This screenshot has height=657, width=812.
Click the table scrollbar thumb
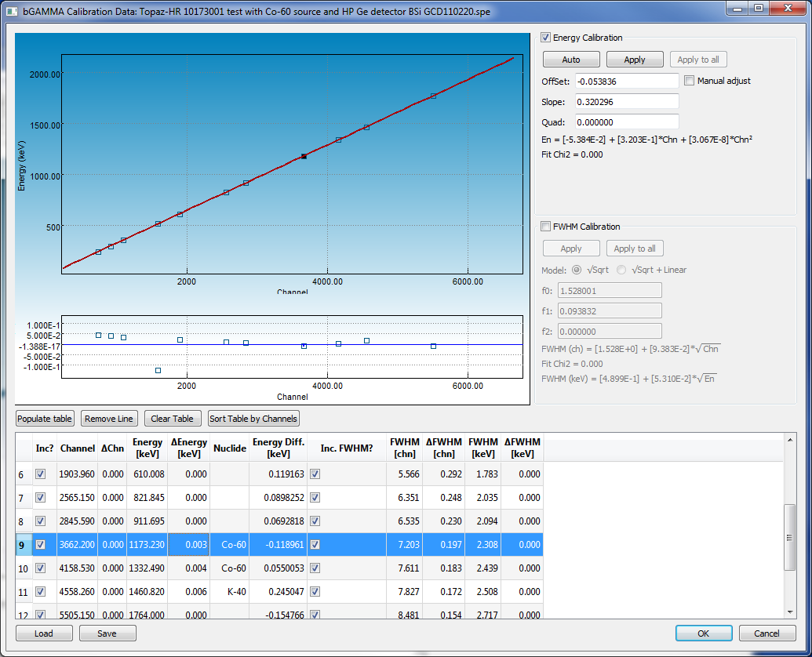tap(790, 538)
